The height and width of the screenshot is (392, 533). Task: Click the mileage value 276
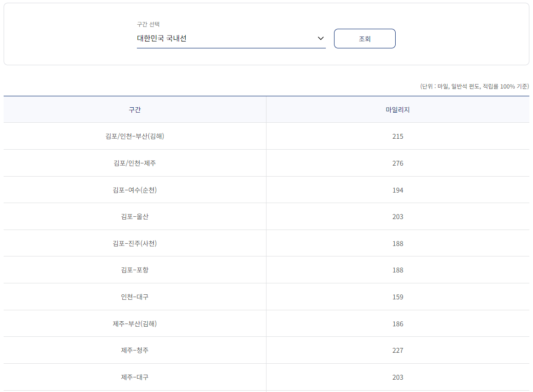coord(398,163)
